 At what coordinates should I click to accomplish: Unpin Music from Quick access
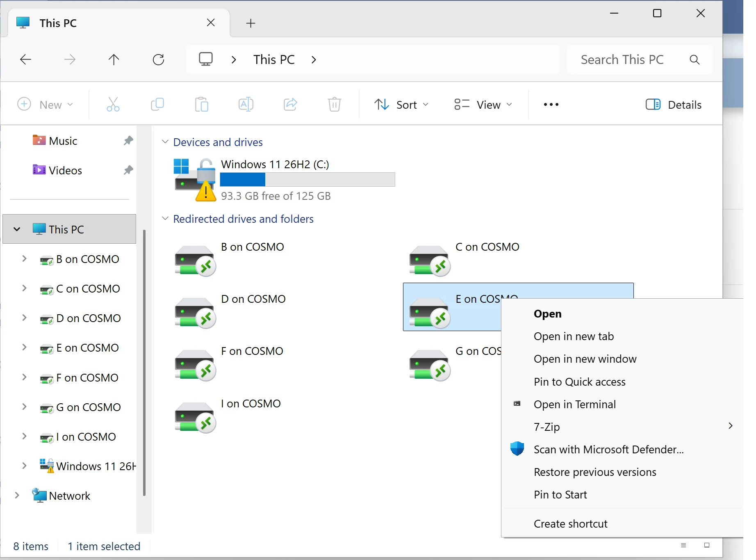[x=128, y=141]
